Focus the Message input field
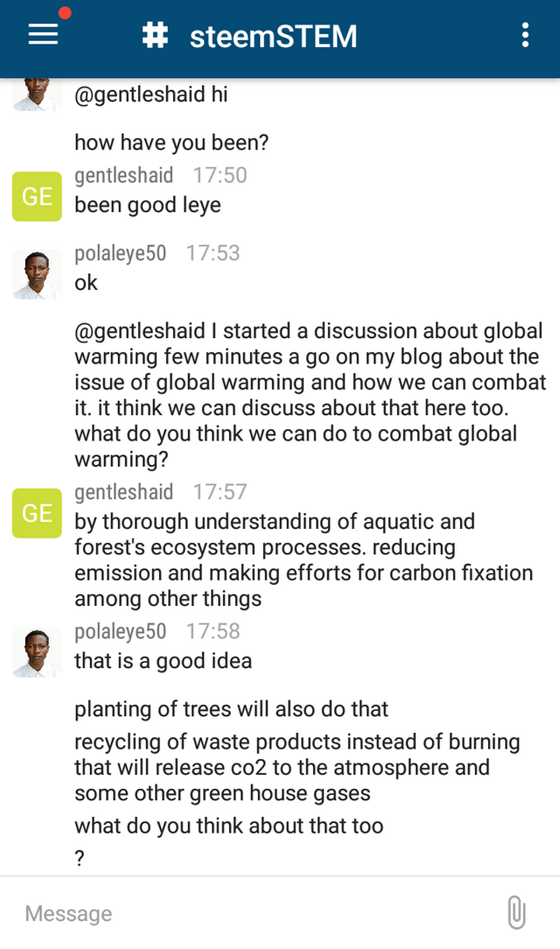The height and width of the screenshot is (949, 560). 254,913
